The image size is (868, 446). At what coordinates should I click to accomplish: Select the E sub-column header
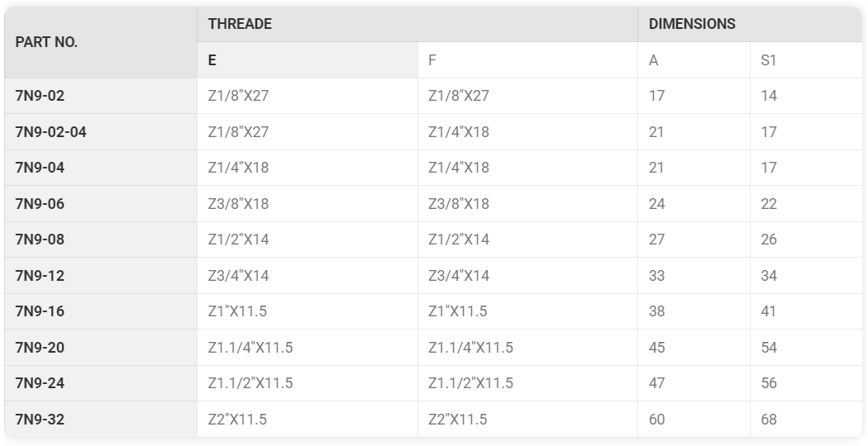tap(308, 59)
